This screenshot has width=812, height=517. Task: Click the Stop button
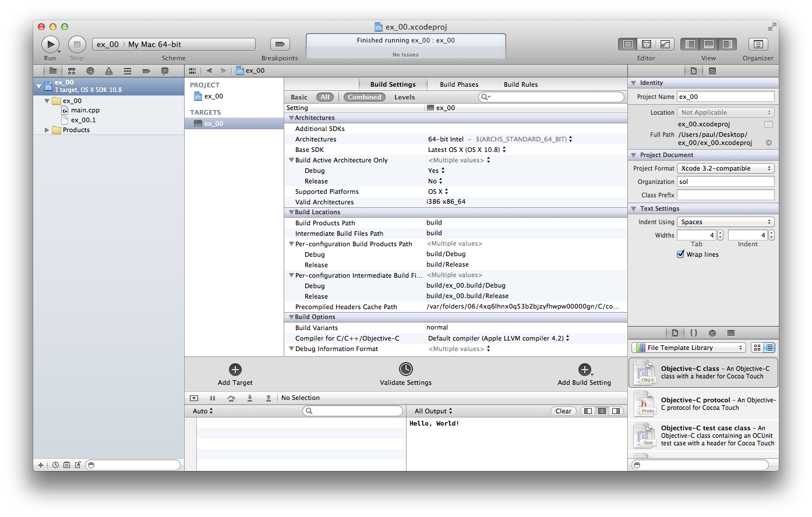tap(77, 44)
